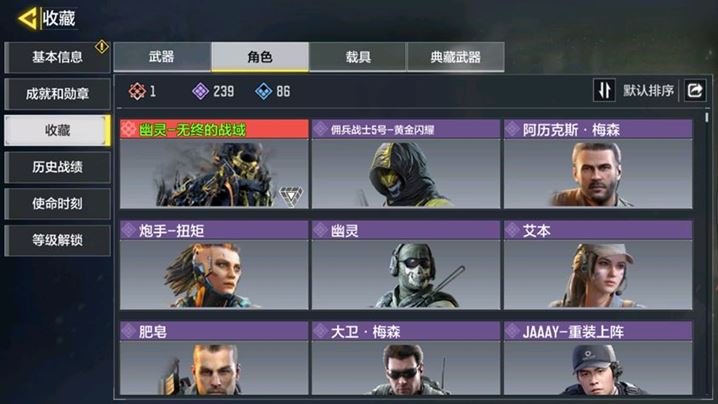The width and height of the screenshot is (718, 404).
Task: Open the 佣兵战士5号-黄金闪耀 character card
Action: [406, 164]
